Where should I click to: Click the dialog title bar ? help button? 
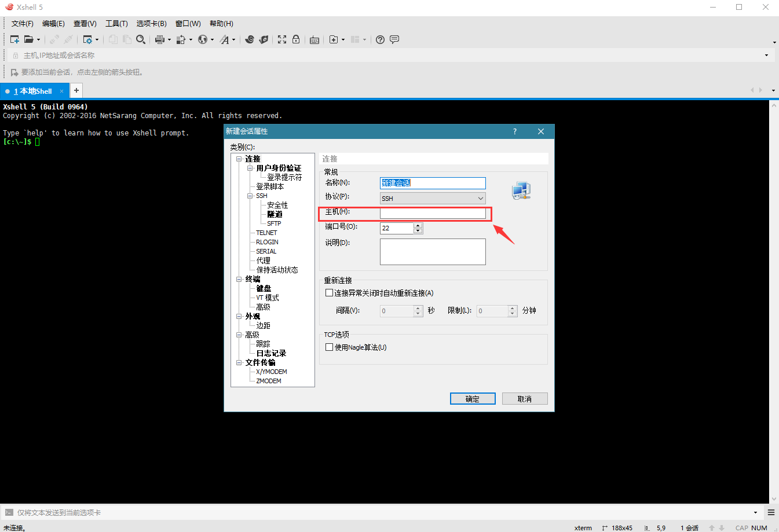tap(515, 131)
